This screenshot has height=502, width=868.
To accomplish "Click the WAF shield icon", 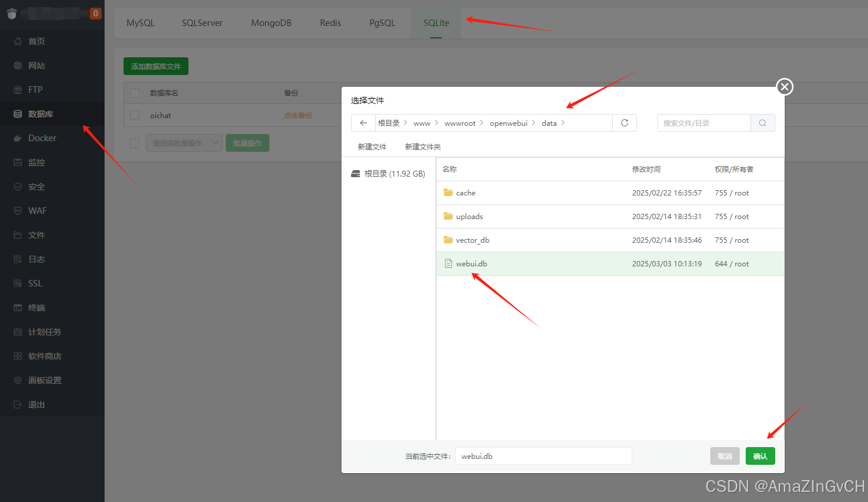I will 18,211.
